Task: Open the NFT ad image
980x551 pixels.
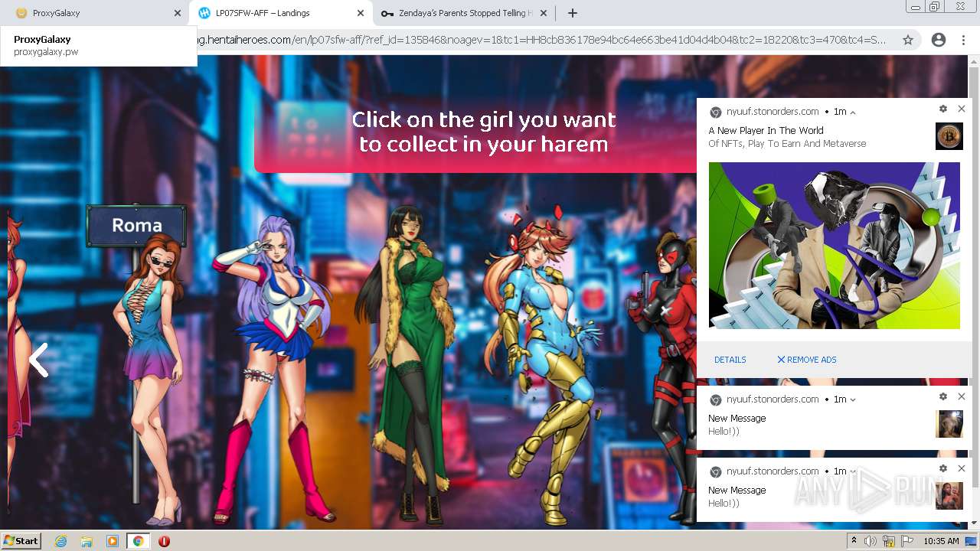Action: click(834, 246)
